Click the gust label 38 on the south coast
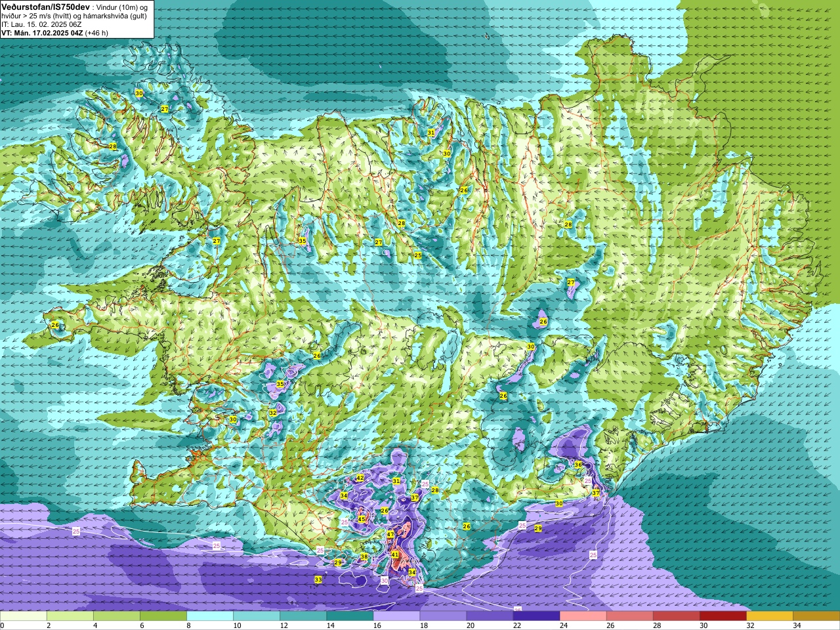The width and height of the screenshot is (840, 630). (x=364, y=556)
